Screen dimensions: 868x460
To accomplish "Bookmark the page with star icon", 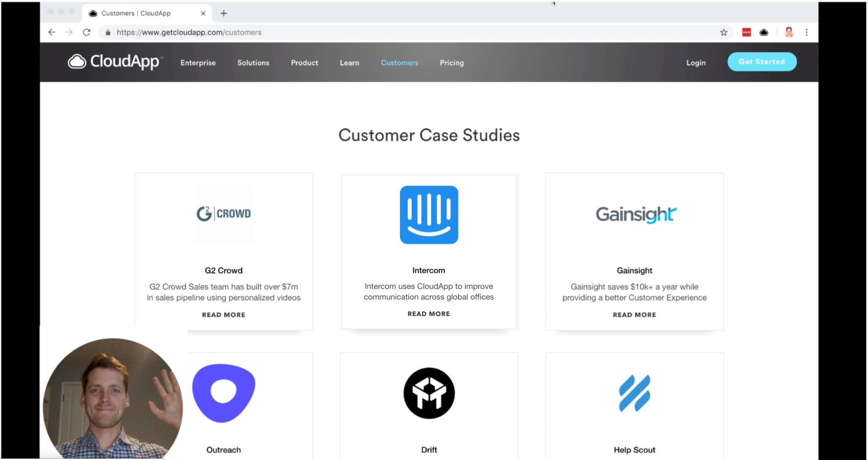I will coord(724,32).
